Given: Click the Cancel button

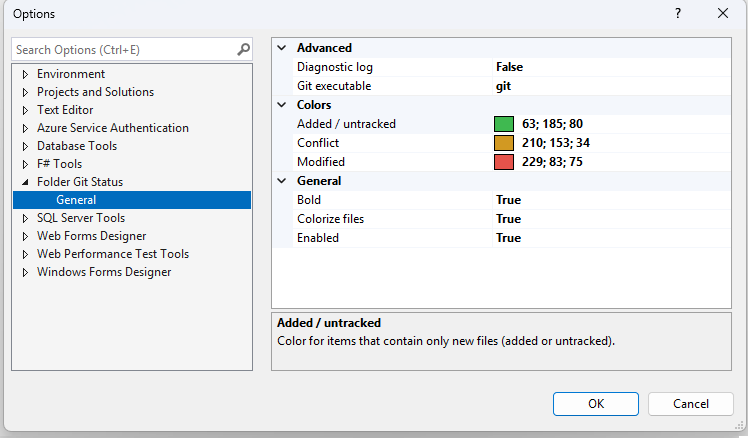Looking at the screenshot, I should tap(691, 404).
